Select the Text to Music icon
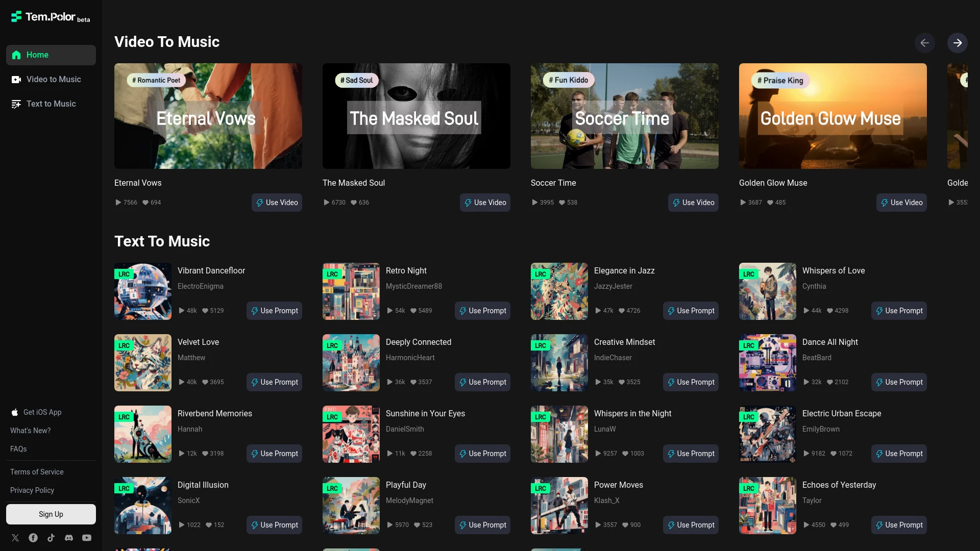This screenshot has width=980, height=551. coord(16,104)
